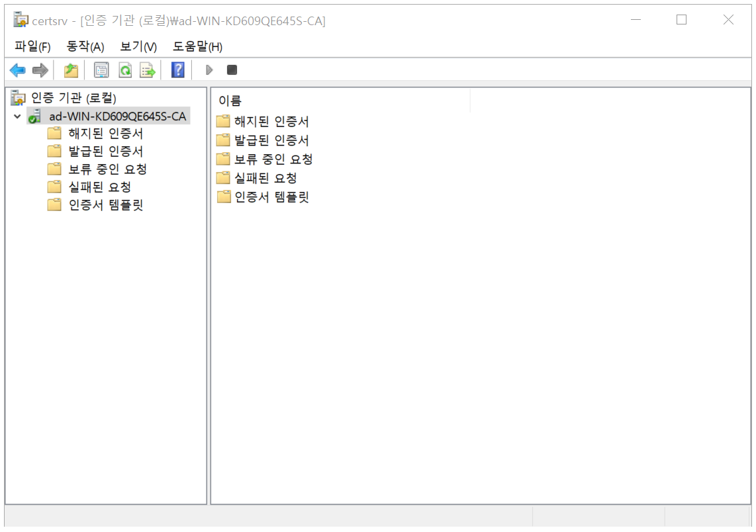Select 보류 중인 요청 text in left tree
Screen dimensions: 756x532
pyautogui.click(x=107, y=169)
